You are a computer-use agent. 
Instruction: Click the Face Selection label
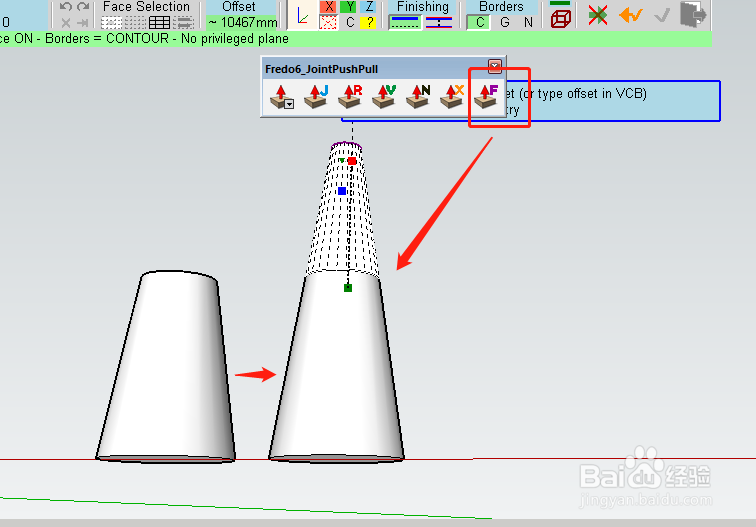146,7
